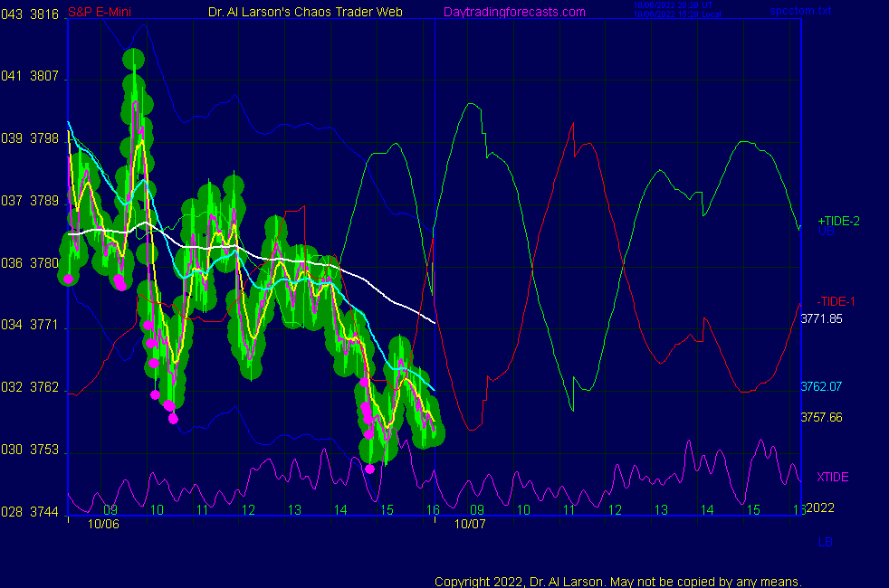Click the green '+TIDE-2' legend label
This screenshot has width=889, height=588.
(838, 222)
